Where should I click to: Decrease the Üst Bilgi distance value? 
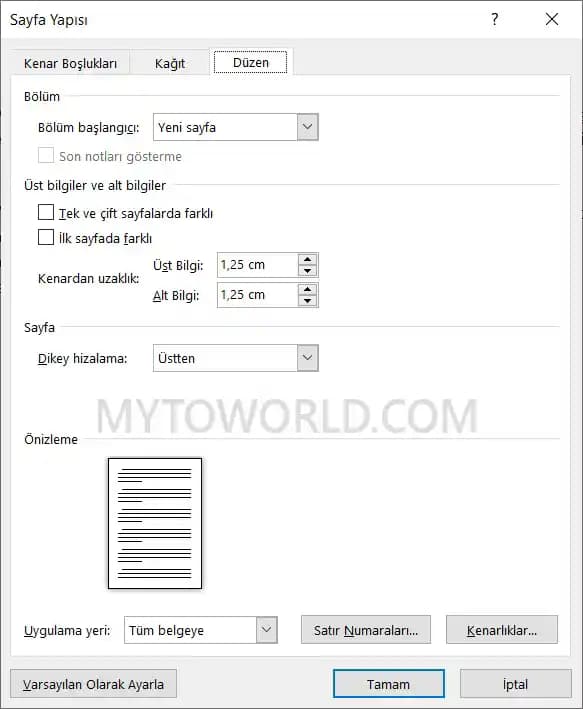[308, 271]
